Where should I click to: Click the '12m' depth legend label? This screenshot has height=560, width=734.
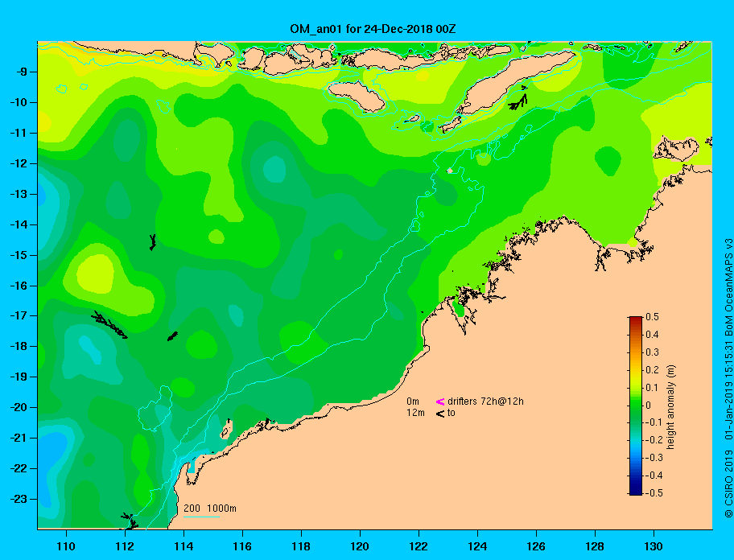pyautogui.click(x=415, y=413)
